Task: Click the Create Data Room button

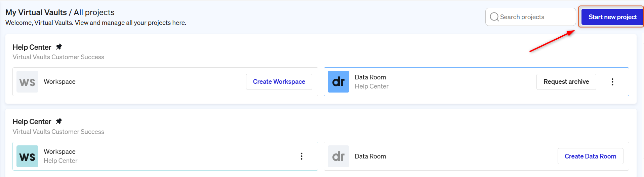Action: tap(590, 156)
